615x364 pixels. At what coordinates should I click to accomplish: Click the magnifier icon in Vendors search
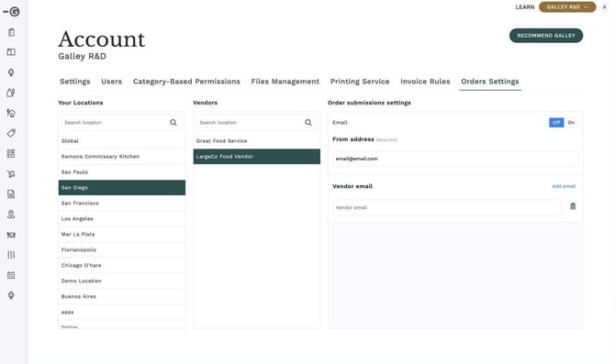click(308, 123)
